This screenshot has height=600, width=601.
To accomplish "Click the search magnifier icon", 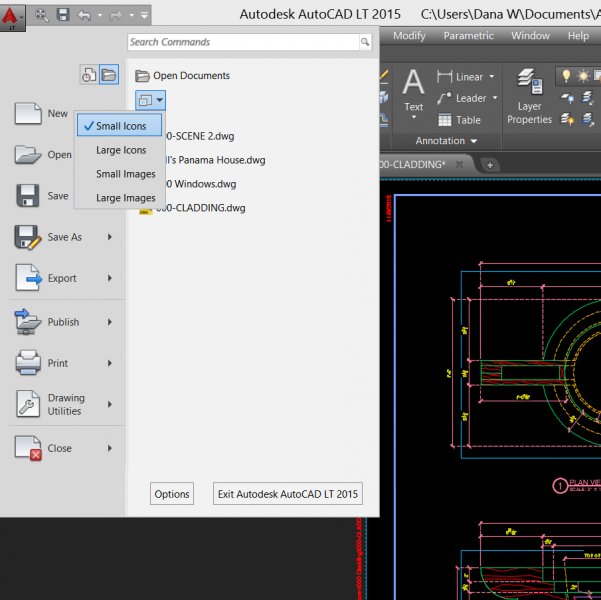I will (365, 42).
